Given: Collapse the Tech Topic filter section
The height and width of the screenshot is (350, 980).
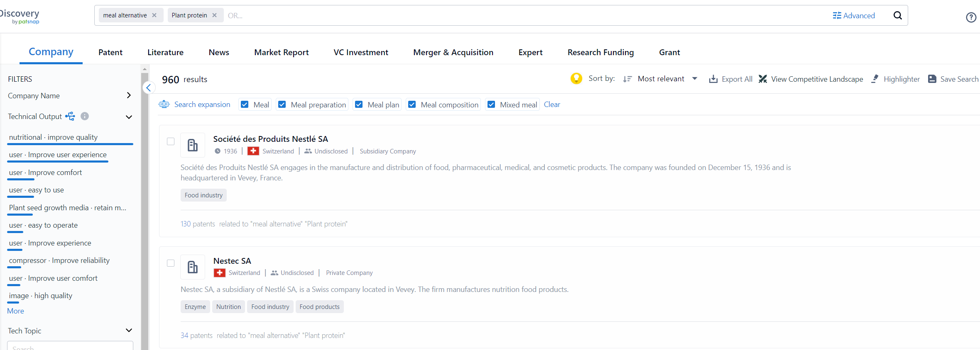Looking at the screenshot, I should 129,331.
